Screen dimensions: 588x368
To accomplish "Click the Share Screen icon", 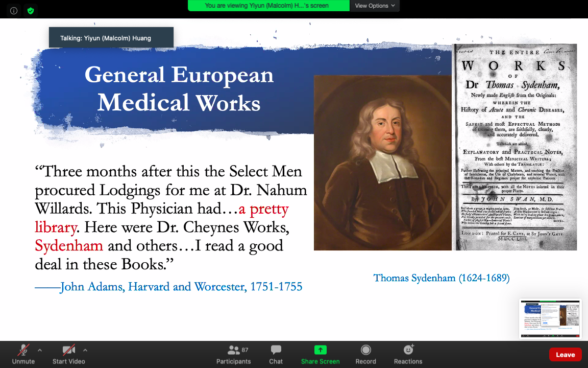I will point(320,350).
